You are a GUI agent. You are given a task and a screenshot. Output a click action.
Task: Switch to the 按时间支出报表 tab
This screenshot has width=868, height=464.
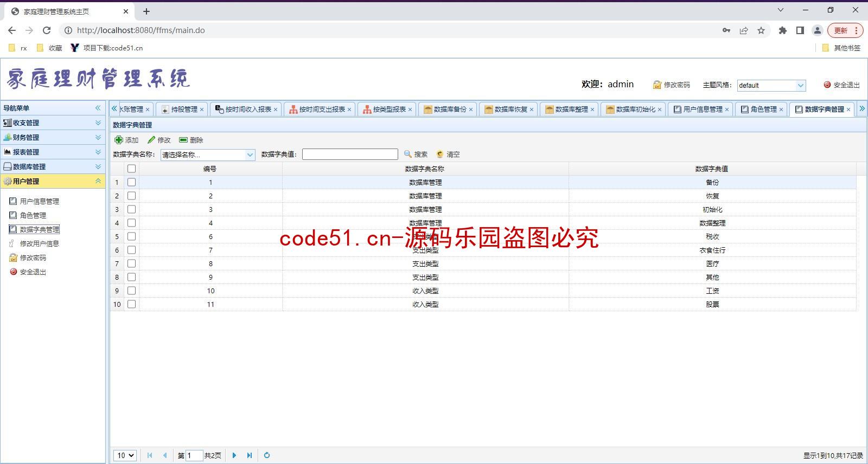click(318, 109)
